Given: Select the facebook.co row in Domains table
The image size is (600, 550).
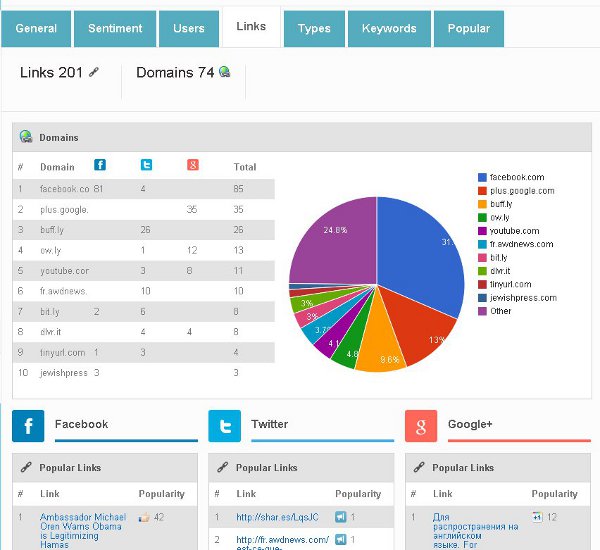Looking at the screenshot, I should [143, 189].
